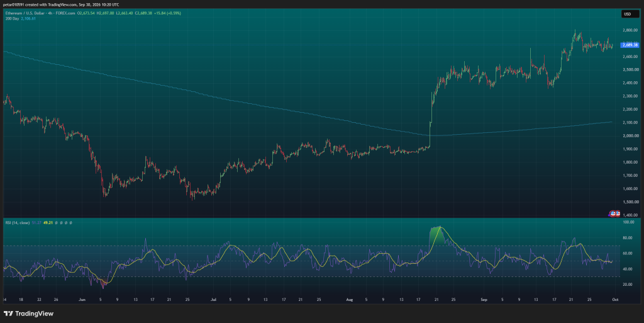Click the Aug label on the time axis
The image size is (644, 323).
tap(350, 300)
